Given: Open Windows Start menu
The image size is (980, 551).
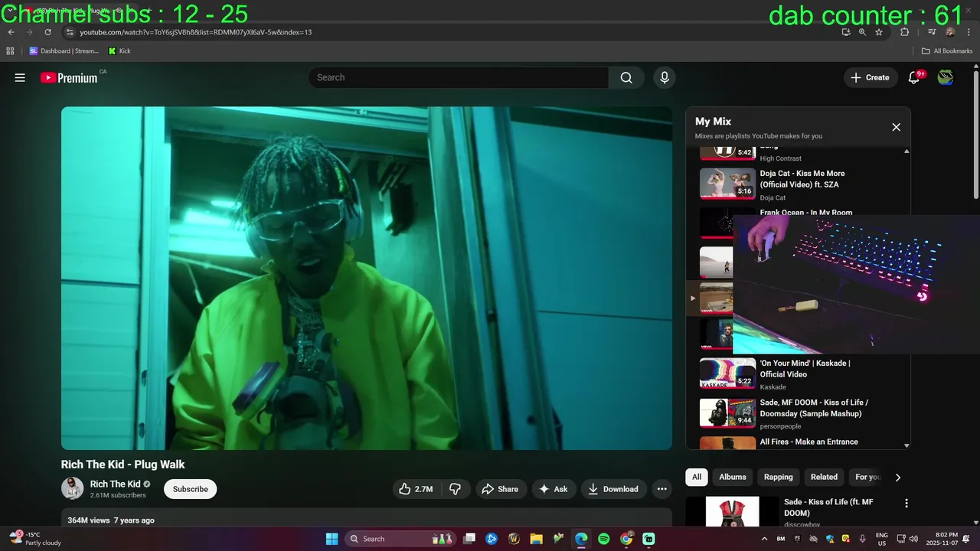Looking at the screenshot, I should click(x=332, y=539).
